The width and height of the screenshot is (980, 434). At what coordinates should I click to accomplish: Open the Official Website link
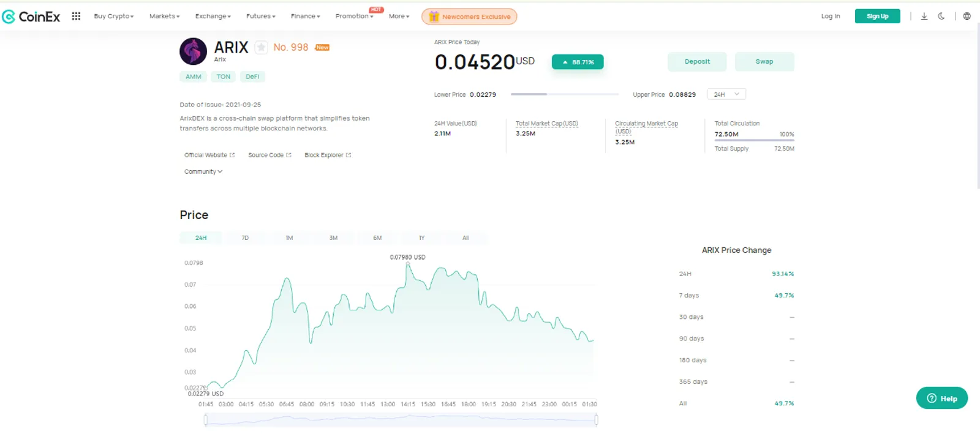pos(209,155)
